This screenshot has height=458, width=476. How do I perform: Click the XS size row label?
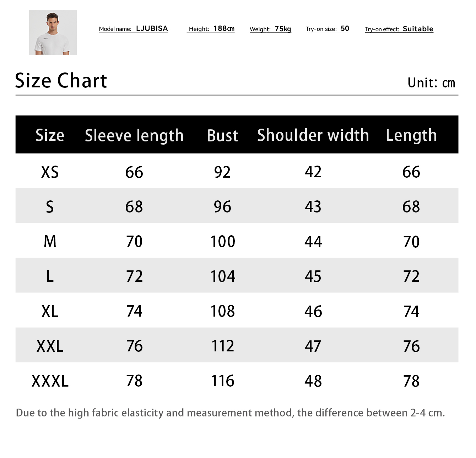click(x=50, y=172)
